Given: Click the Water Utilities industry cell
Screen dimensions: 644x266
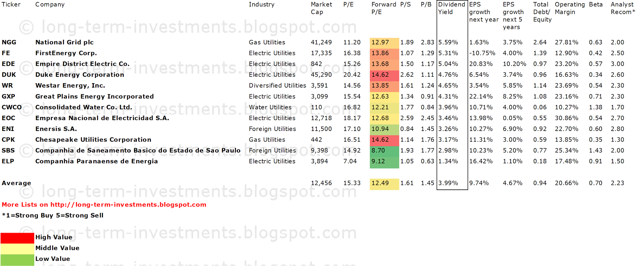Looking at the screenshot, I should [270, 107].
